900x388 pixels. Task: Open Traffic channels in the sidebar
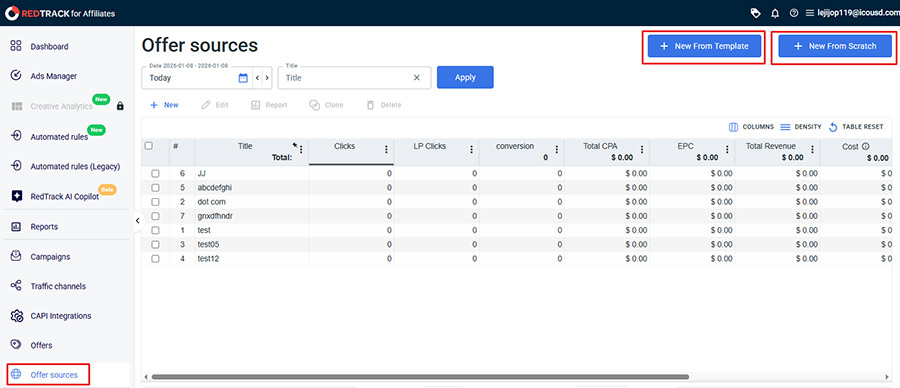[58, 286]
